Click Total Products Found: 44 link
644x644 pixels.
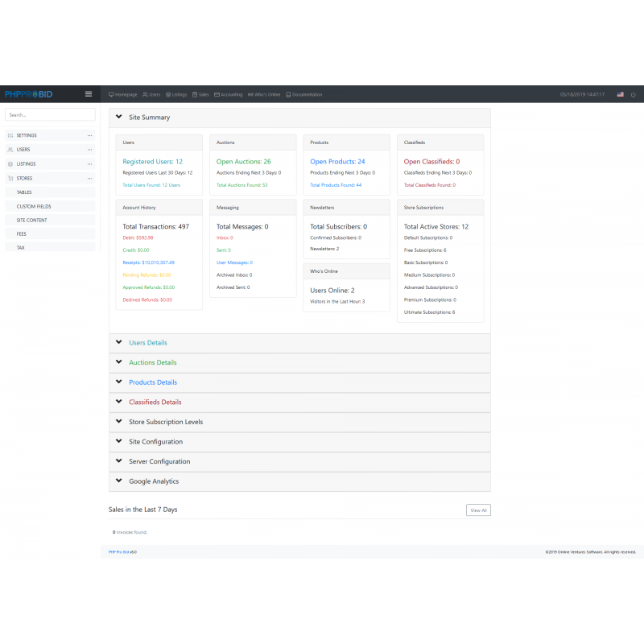336,185
